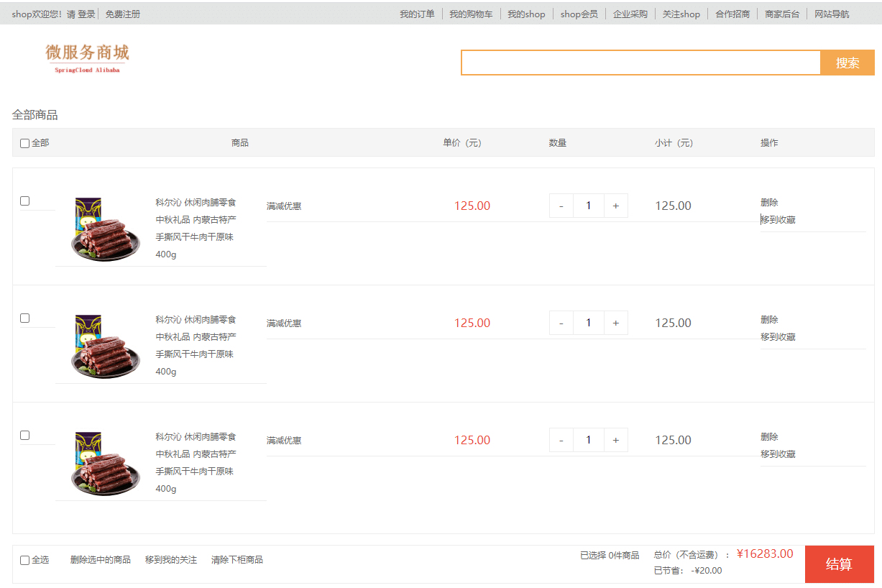882x588 pixels.
Task: Click 删除 for the first cart item
Action: tap(769, 203)
